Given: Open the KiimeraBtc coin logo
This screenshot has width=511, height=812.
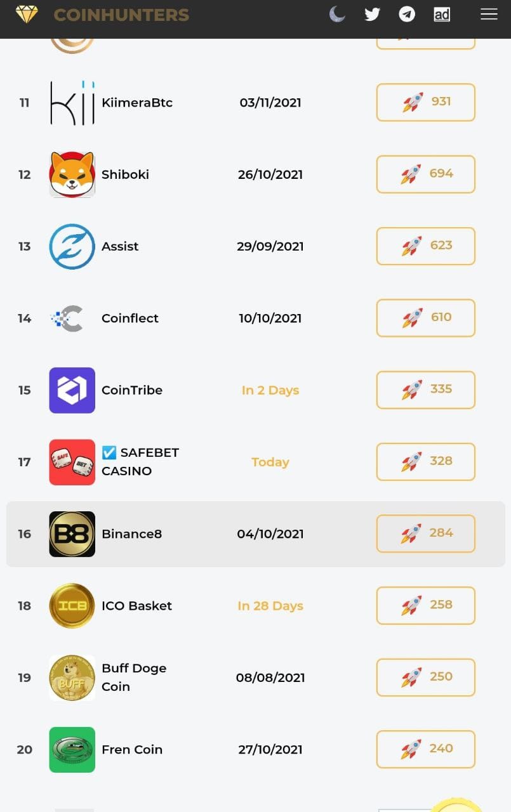Looking at the screenshot, I should [x=72, y=103].
